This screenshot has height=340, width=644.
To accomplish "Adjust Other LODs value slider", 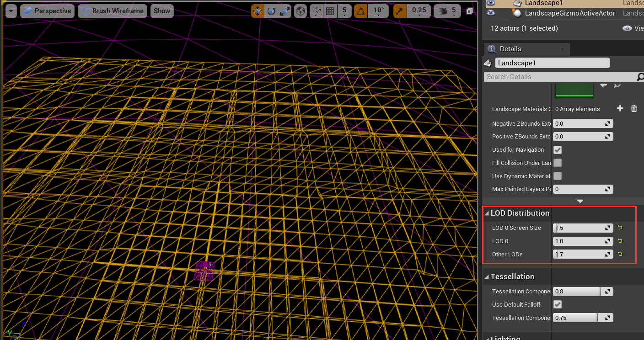I will click(583, 254).
